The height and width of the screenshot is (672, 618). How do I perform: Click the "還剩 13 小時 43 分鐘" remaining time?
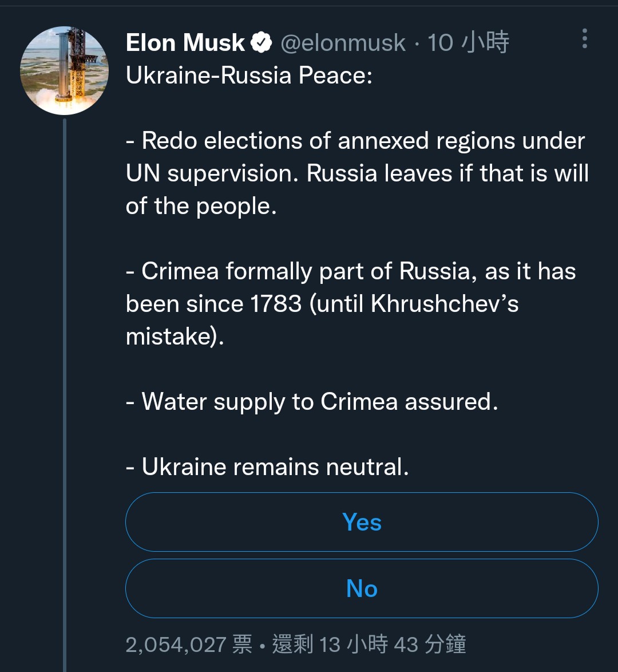coord(369,645)
